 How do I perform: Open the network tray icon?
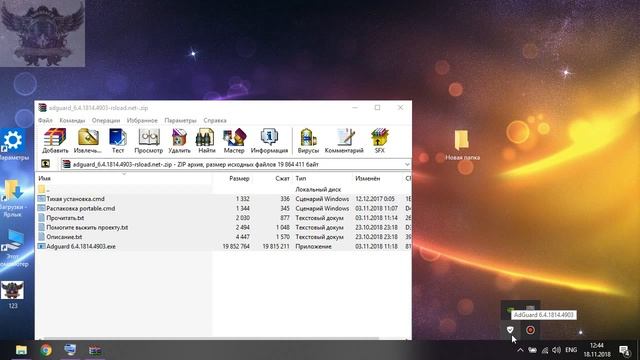[x=544, y=350]
